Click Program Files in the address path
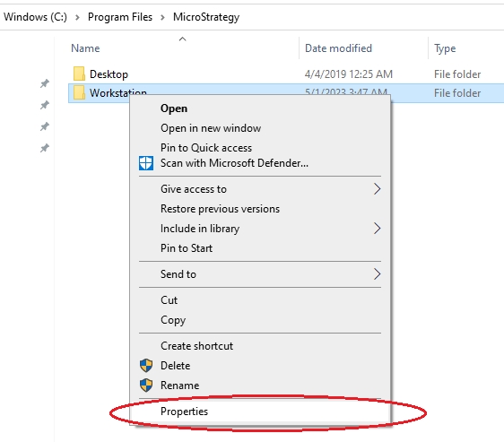The width and height of the screenshot is (504, 442). 120,17
